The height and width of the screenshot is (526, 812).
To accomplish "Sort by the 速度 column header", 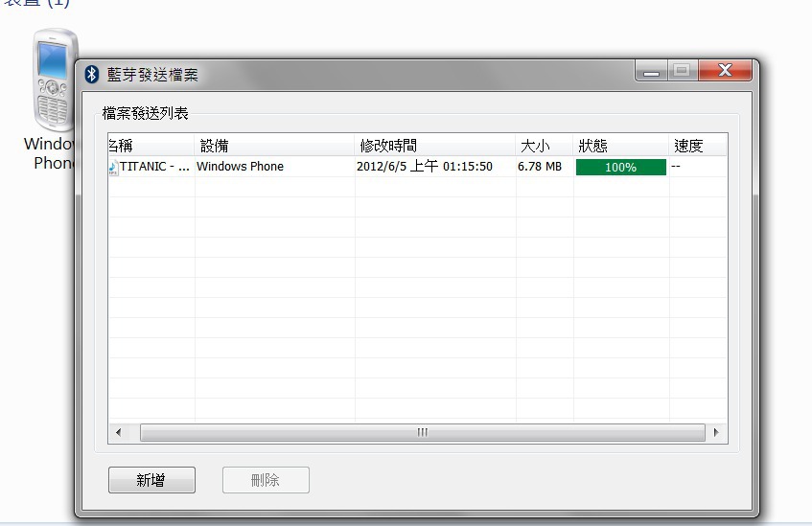I will (x=698, y=146).
